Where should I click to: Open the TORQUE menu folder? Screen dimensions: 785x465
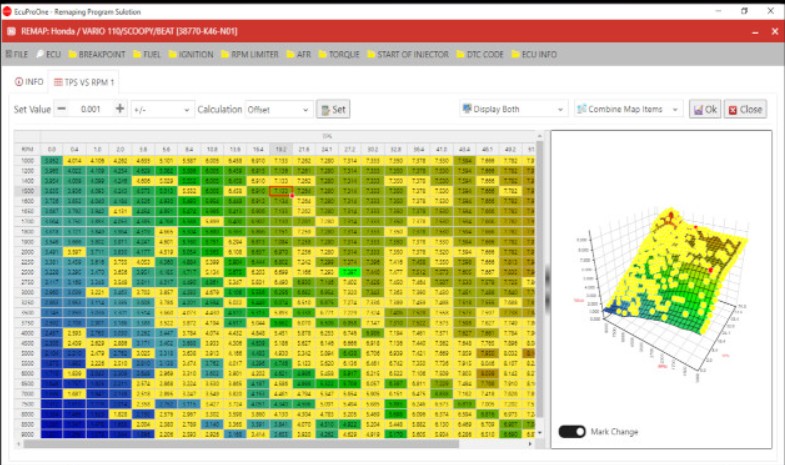pos(338,54)
